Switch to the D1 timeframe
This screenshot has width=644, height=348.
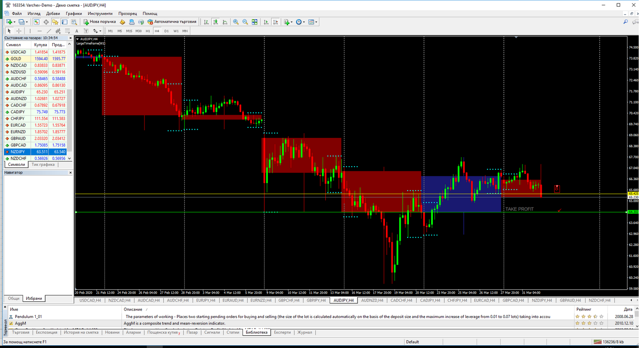click(x=166, y=31)
